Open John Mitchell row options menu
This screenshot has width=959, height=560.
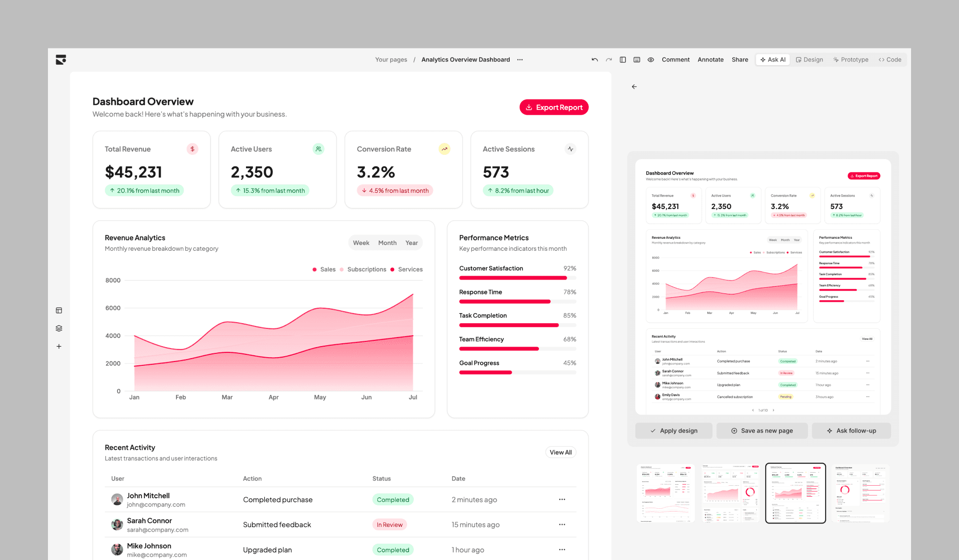coord(562,500)
